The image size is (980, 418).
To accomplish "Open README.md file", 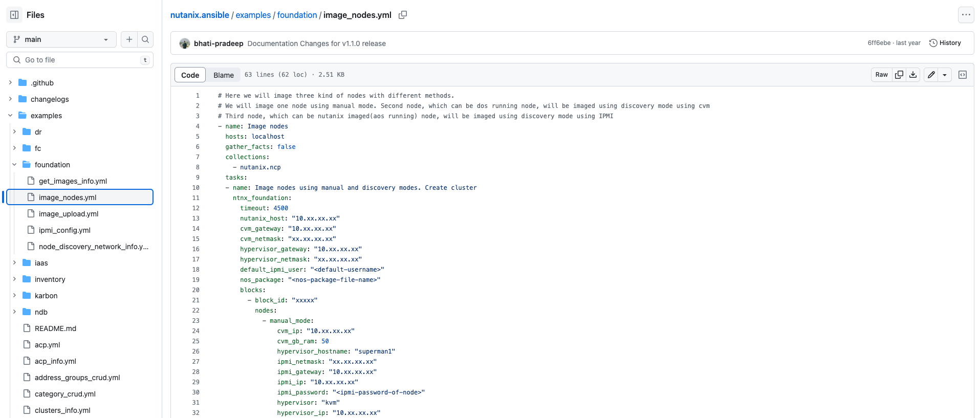I will click(55, 328).
